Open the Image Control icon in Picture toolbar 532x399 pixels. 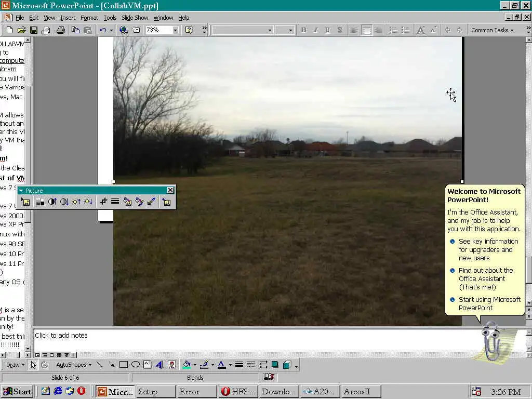40,202
